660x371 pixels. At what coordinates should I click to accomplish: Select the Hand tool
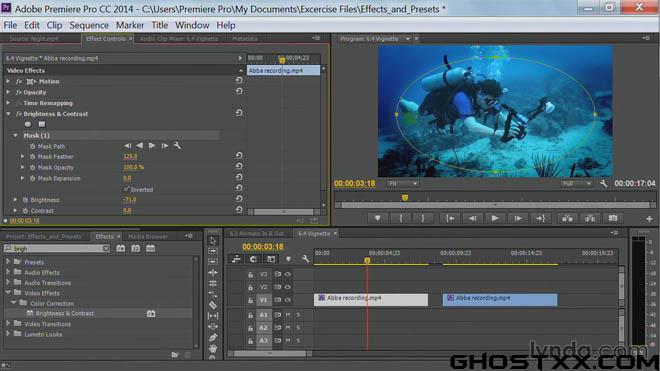click(213, 348)
